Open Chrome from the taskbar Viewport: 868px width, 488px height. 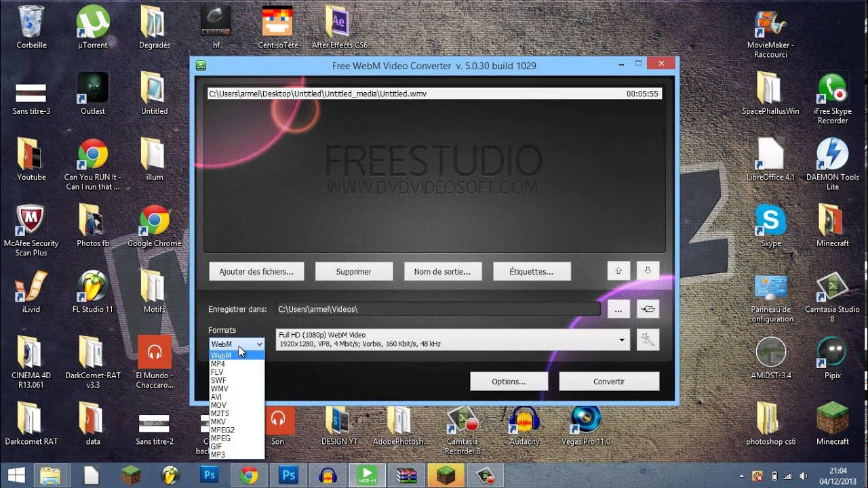(x=249, y=476)
